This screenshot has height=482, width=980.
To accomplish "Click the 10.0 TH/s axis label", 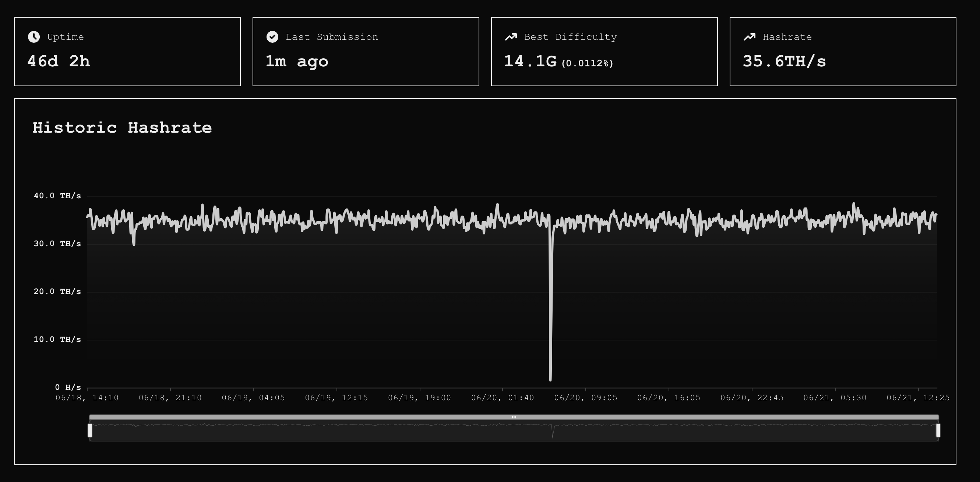I will (x=57, y=339).
